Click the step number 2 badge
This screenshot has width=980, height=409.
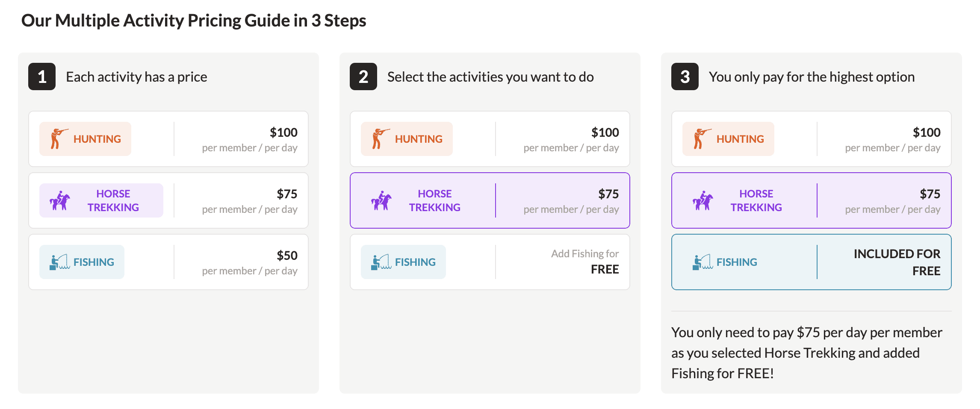[363, 77]
